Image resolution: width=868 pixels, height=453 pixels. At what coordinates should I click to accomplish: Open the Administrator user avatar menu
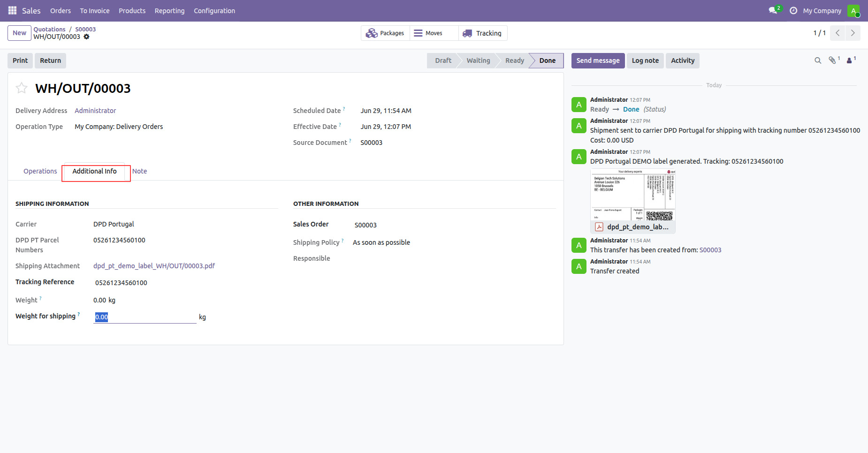coord(853,10)
